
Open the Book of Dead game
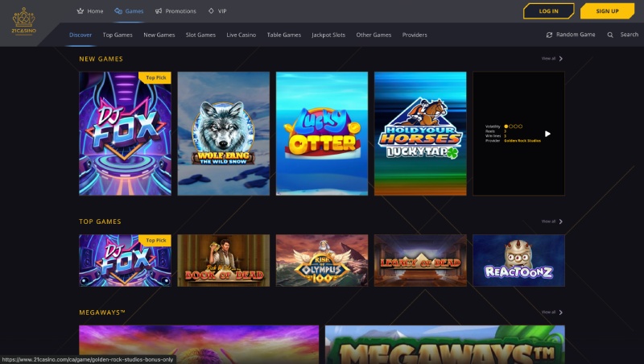[224, 260]
